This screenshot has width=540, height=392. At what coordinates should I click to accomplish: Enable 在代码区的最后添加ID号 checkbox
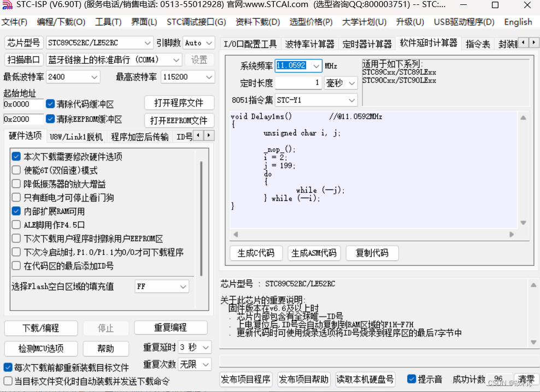[16, 266]
